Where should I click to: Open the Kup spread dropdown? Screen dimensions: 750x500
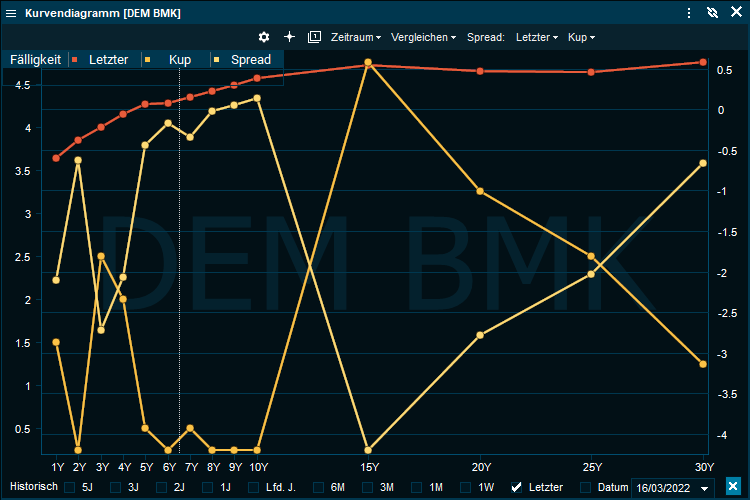[581, 37]
